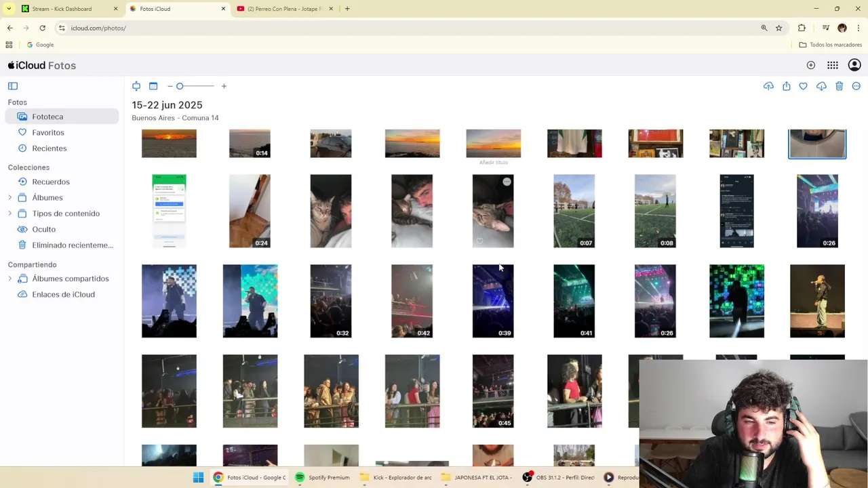Click the heart on hovered cat photo
868x488 pixels.
pyautogui.click(x=479, y=241)
